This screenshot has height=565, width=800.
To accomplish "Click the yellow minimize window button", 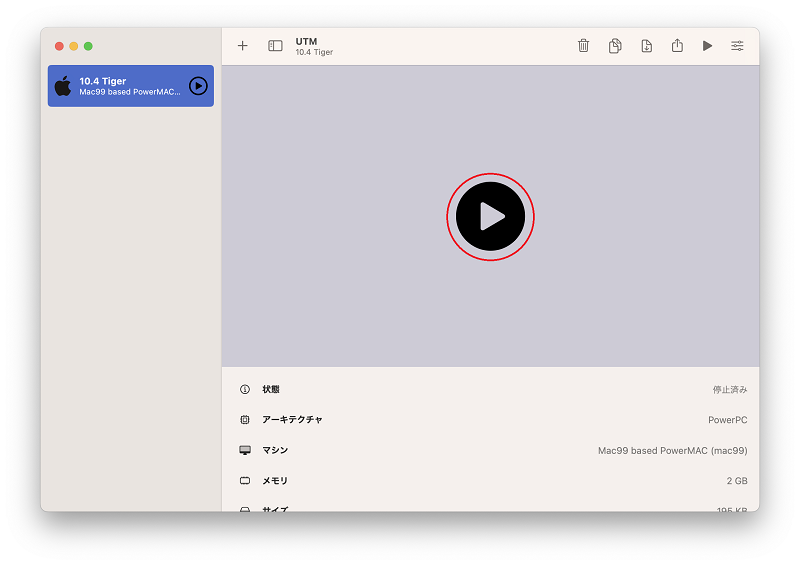I will pyautogui.click(x=73, y=46).
